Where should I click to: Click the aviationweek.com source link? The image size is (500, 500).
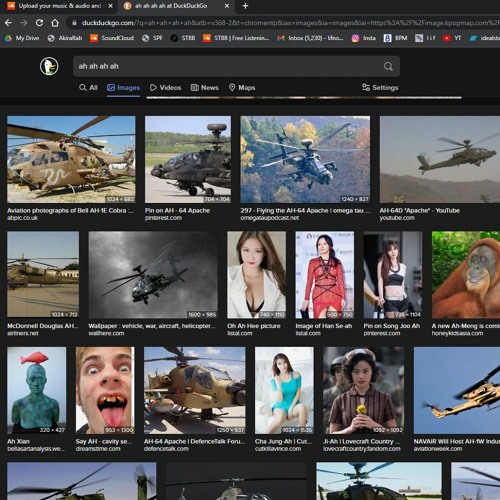[x=438, y=449]
